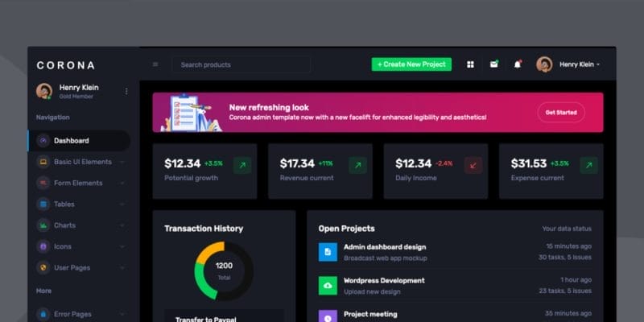The height and width of the screenshot is (322, 644).
Task: Open the notifications bell icon
Action: [518, 64]
